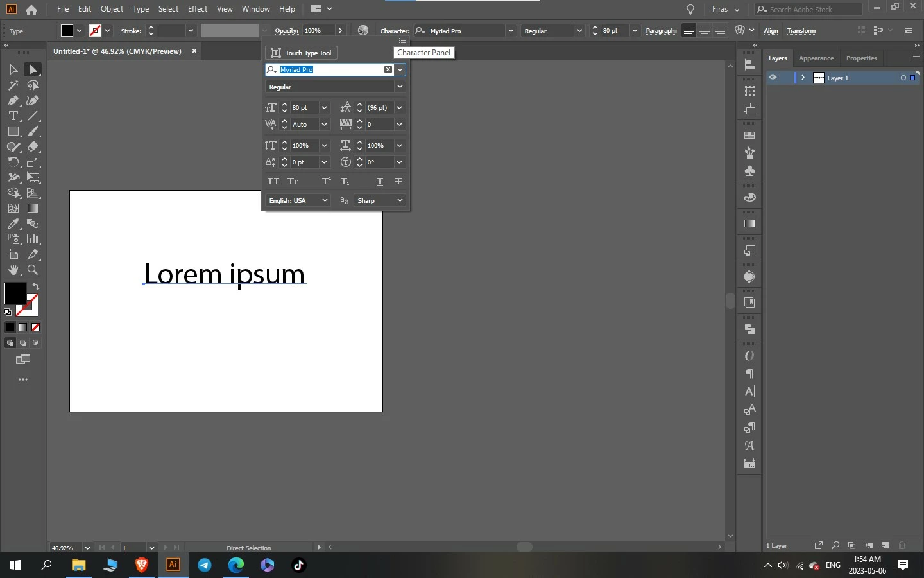Click Align link in control bar

771,31
